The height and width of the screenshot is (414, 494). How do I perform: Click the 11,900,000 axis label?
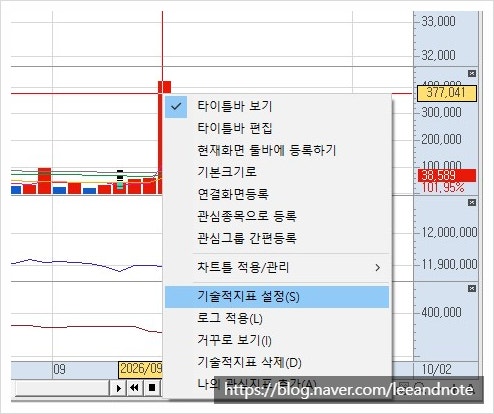pos(449,265)
